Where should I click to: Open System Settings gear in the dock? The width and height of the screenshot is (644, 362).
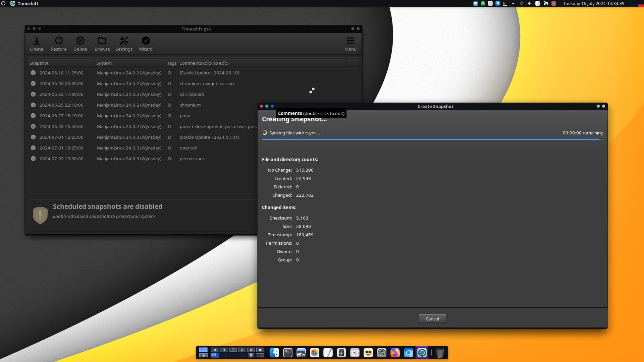[381, 353]
